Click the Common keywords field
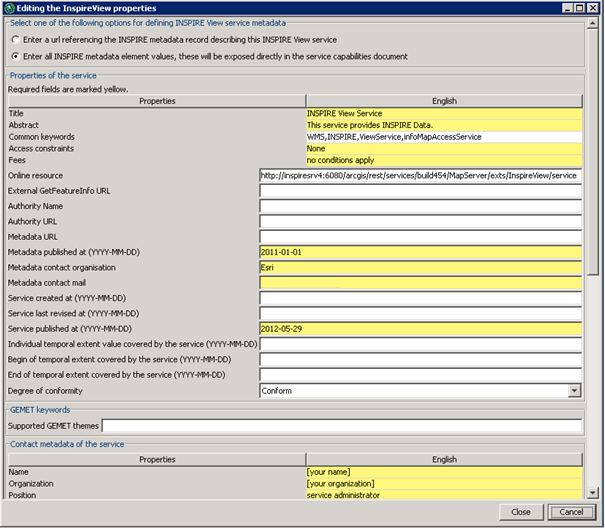Screen dimensions: 605x528 click(x=443, y=136)
